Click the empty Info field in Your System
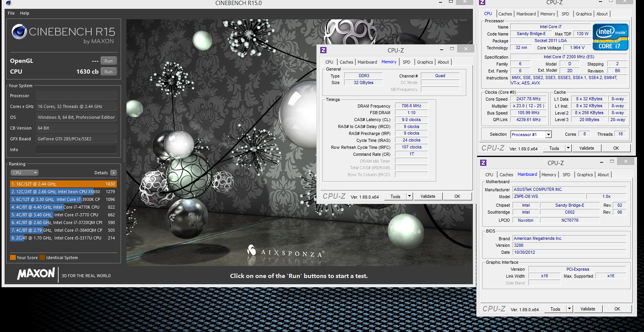This screenshot has height=332, width=644. click(76, 150)
